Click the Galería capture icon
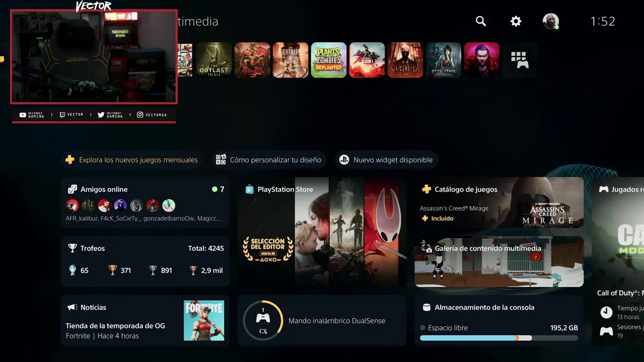 [x=426, y=248]
